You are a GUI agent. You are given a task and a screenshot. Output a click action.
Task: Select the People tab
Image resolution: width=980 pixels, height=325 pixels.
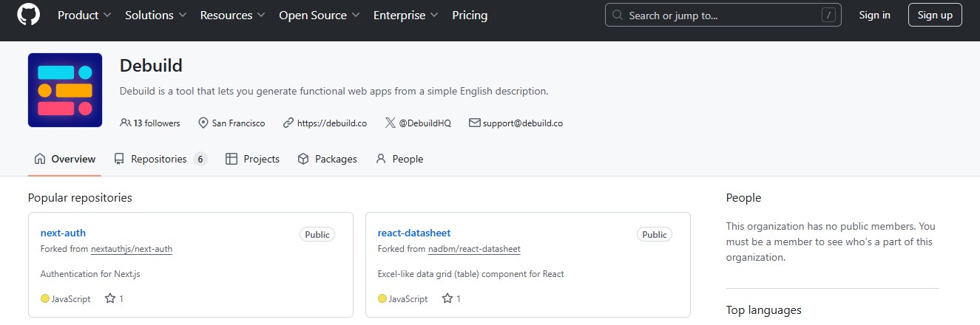[x=399, y=159]
